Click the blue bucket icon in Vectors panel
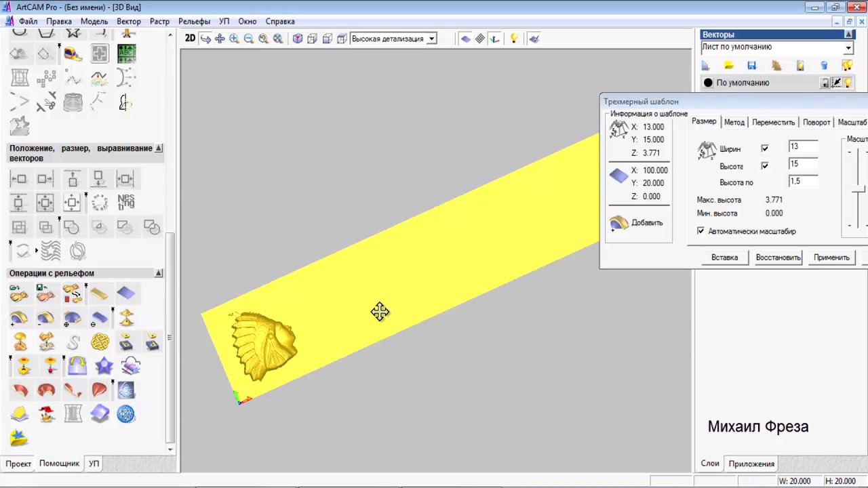This screenshot has width=868, height=488. (824, 65)
